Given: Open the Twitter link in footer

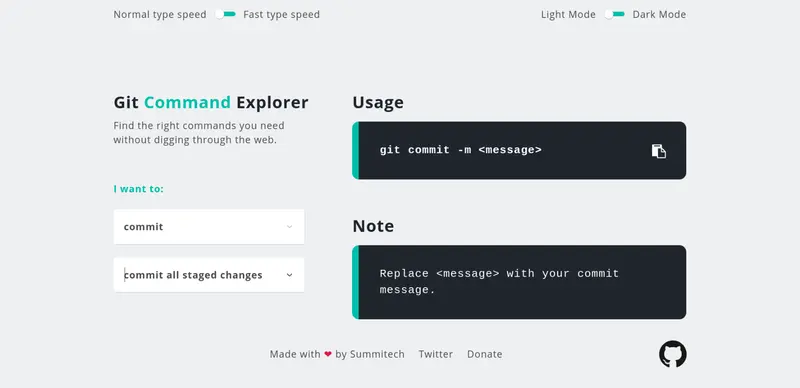Looking at the screenshot, I should (436, 354).
